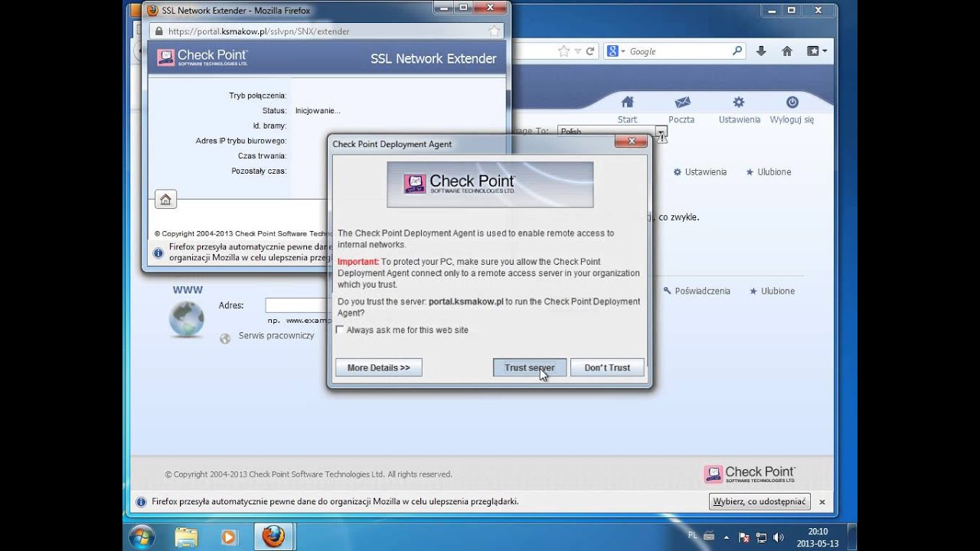Viewport: 980px width, 551px height.
Task: Open More Details in the Deployment Agent dialog
Action: 378,367
